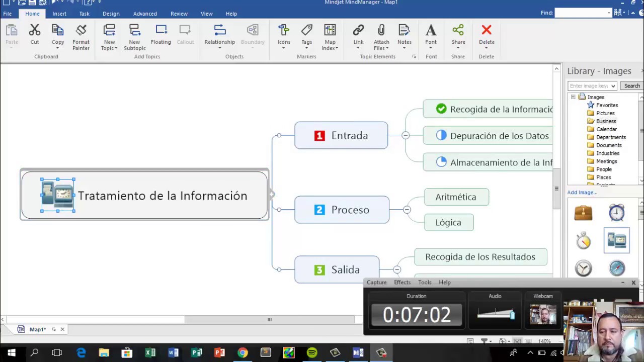The height and width of the screenshot is (362, 644).
Task: Close the Map1 document tab
Action: (x=62, y=329)
